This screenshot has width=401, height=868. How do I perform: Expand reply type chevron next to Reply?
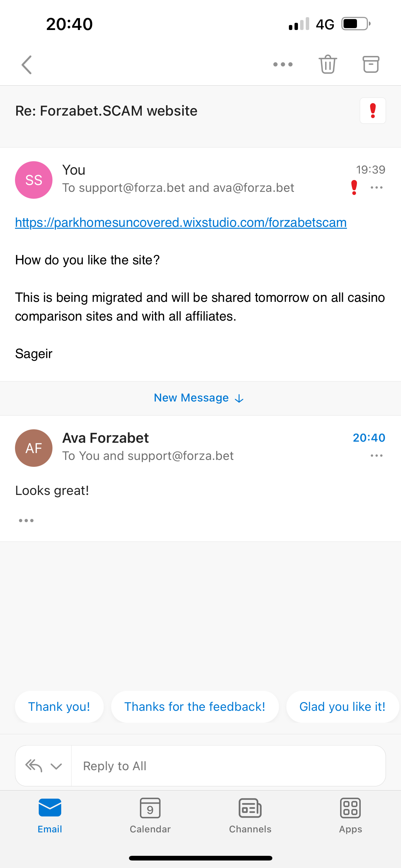coord(56,766)
